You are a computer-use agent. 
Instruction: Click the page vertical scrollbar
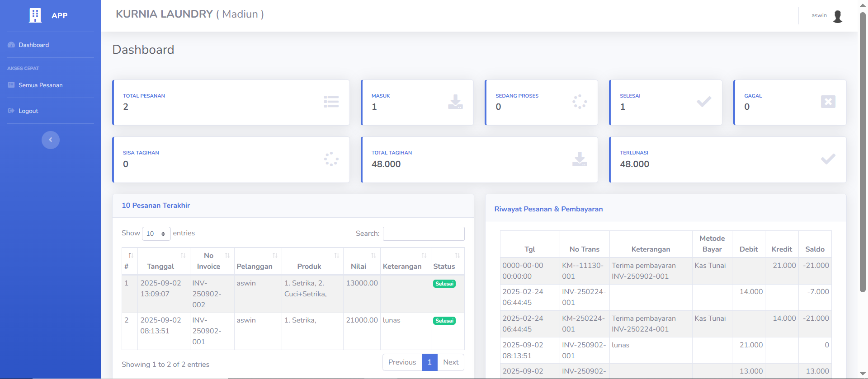click(x=863, y=154)
